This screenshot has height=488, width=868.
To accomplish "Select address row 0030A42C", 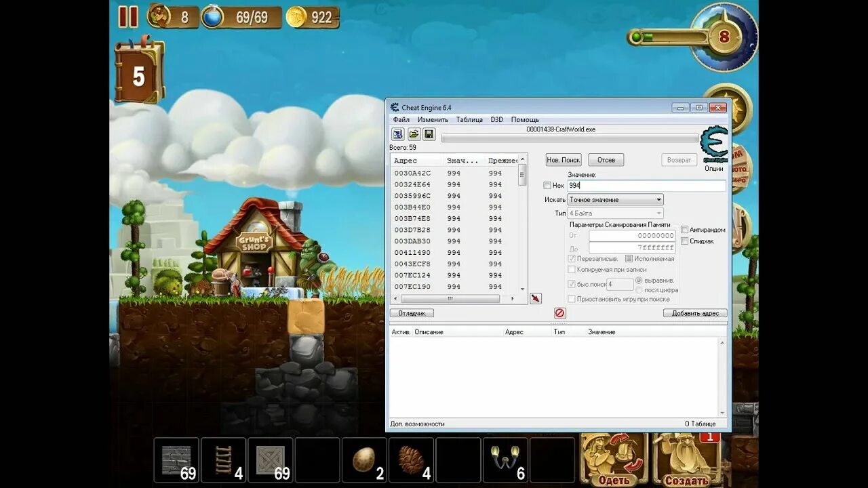I will 454,173.
